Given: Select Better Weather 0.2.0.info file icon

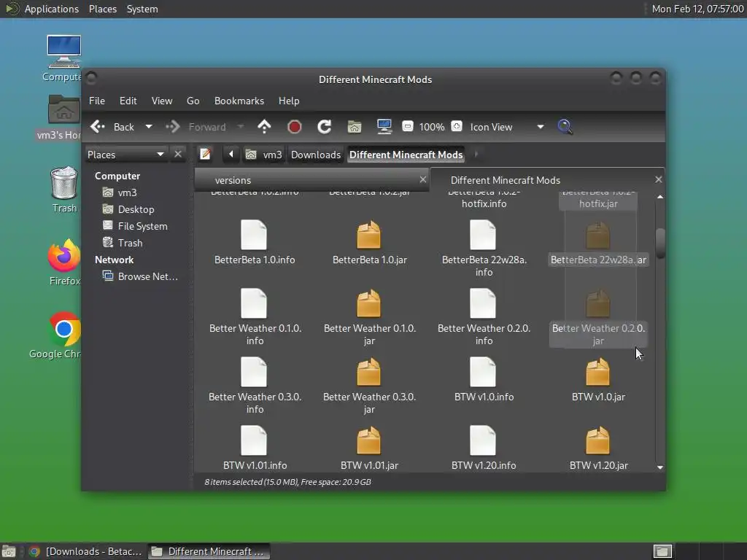Looking at the screenshot, I should [483, 303].
